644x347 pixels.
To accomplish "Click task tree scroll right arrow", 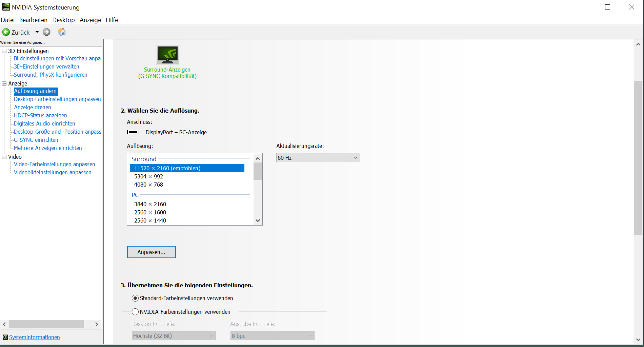I will [97, 324].
